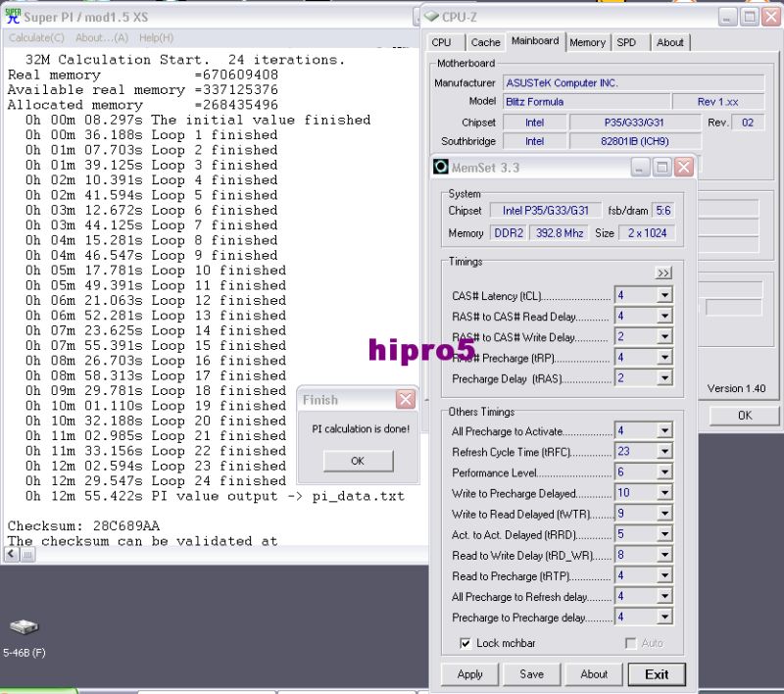784x694 pixels.
Task: Click PI calculation is done! message
Action: 361,429
